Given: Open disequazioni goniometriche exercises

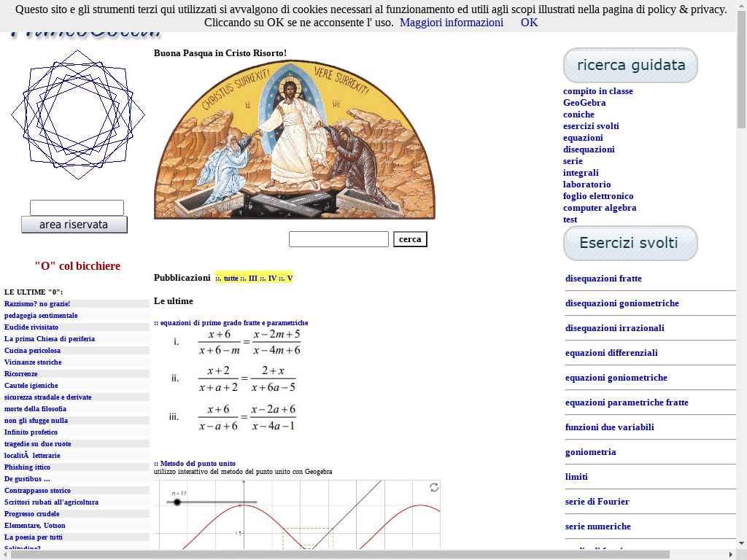Looking at the screenshot, I should 622,303.
